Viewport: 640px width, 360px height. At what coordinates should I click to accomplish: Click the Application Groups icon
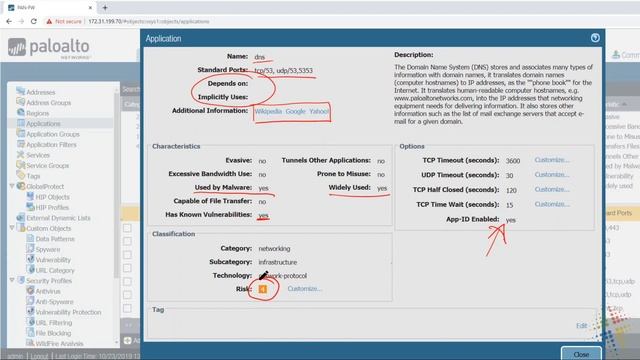pyautogui.click(x=20, y=133)
